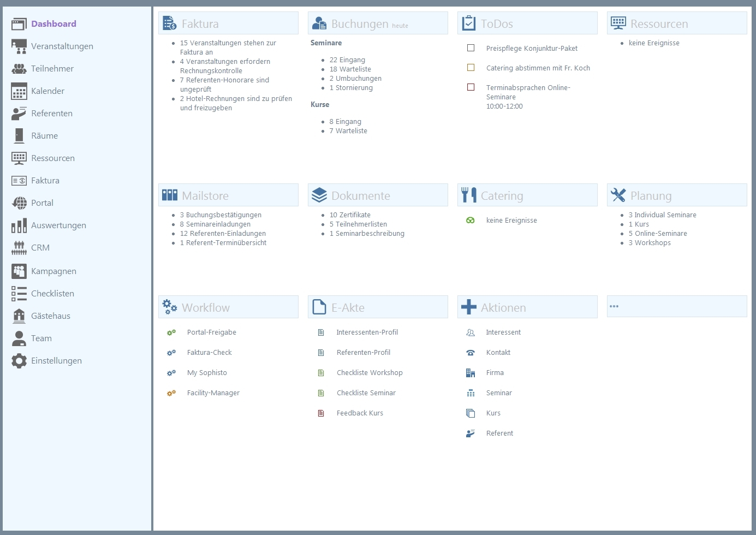Create a new Kurs action

[x=493, y=413]
